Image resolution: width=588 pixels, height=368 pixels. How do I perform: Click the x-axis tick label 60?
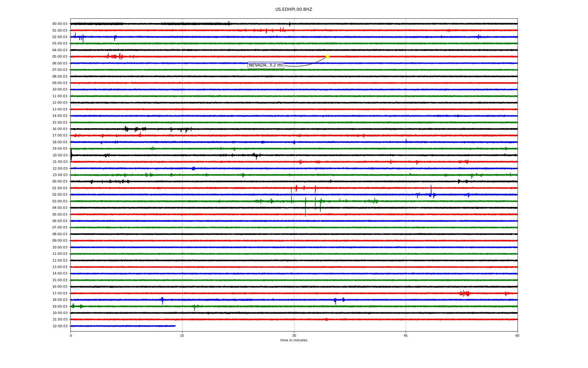pos(517,335)
